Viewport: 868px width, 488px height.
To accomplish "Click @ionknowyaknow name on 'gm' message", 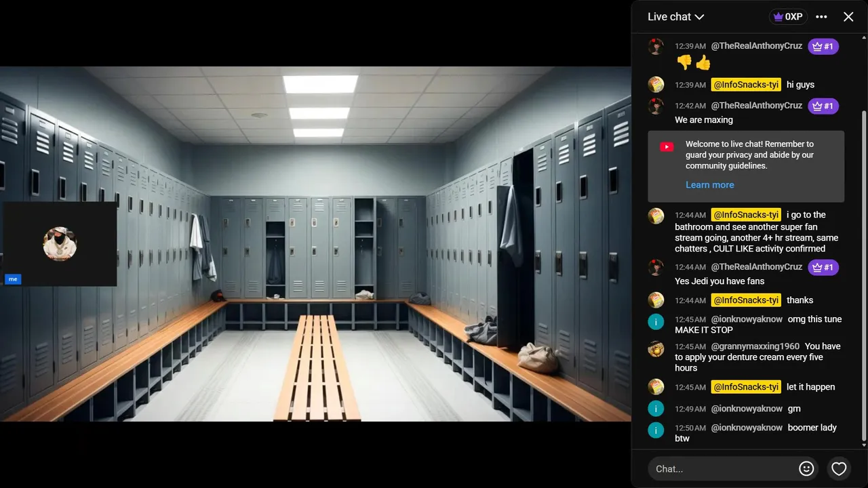I will 747,409.
